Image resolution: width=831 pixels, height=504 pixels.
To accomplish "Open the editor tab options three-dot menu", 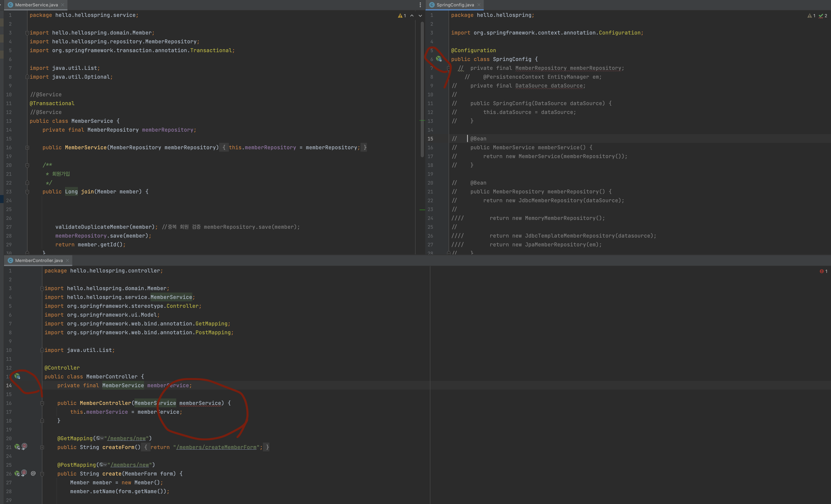I will pos(420,5).
